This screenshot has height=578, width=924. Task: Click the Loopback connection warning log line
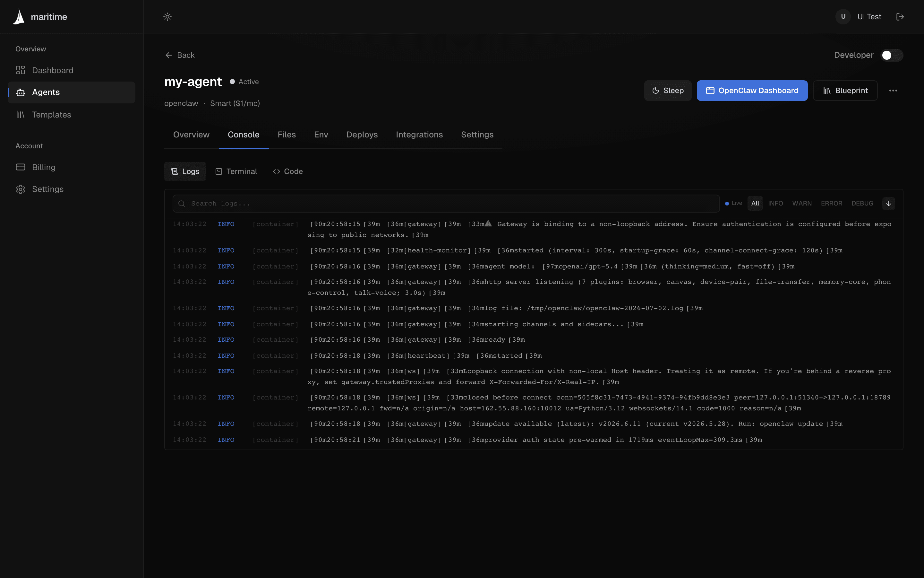(x=534, y=377)
